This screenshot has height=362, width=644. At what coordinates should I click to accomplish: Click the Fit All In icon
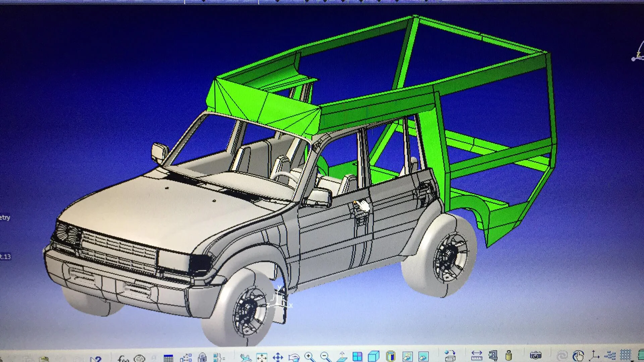coord(262,357)
